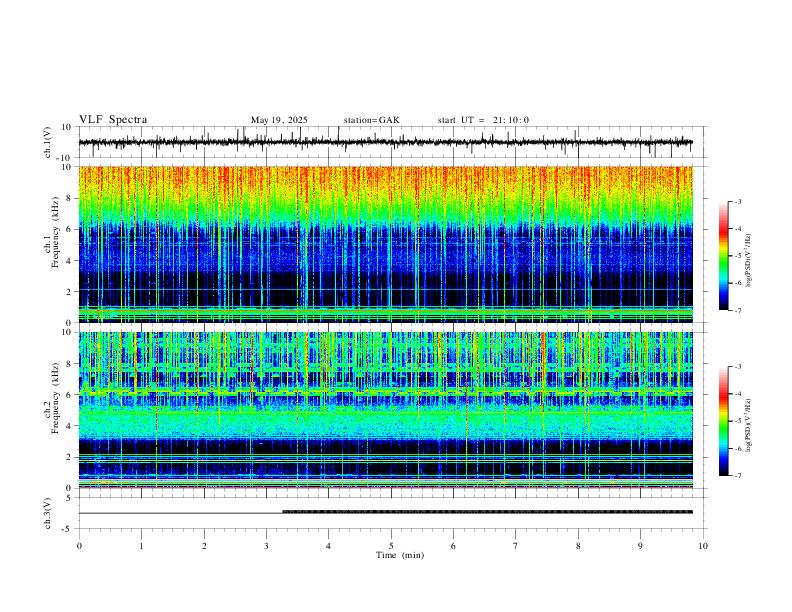The width and height of the screenshot is (792, 612).
Task: Click time axis tick label "8"
Action: tap(578, 546)
